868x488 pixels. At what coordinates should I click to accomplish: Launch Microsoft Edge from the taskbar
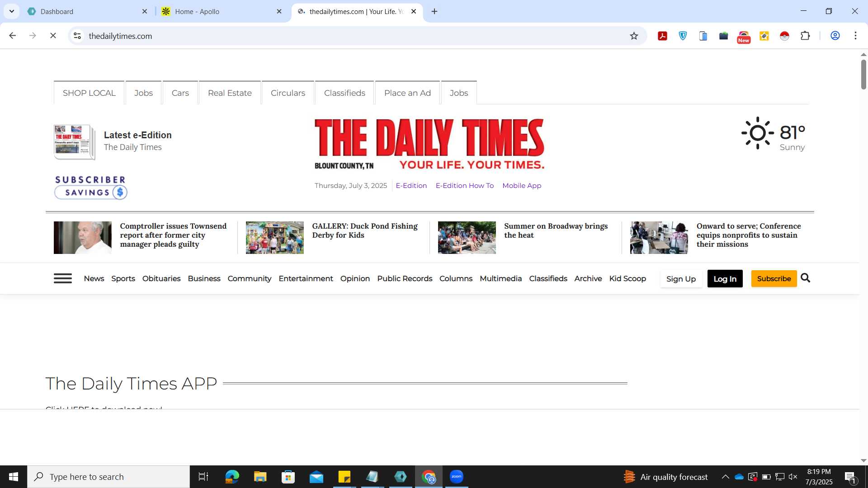coord(232,477)
